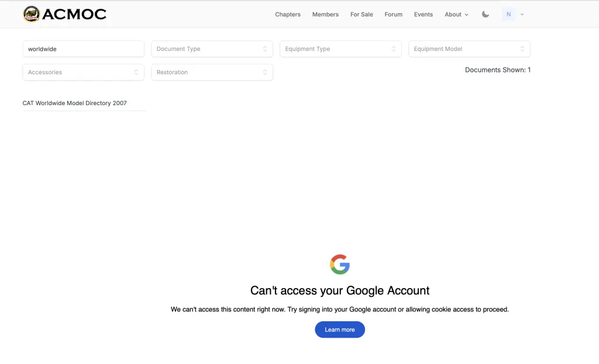Screen dimensions: 599x364
Task: Click the search field containing worldwide
Action: click(83, 49)
